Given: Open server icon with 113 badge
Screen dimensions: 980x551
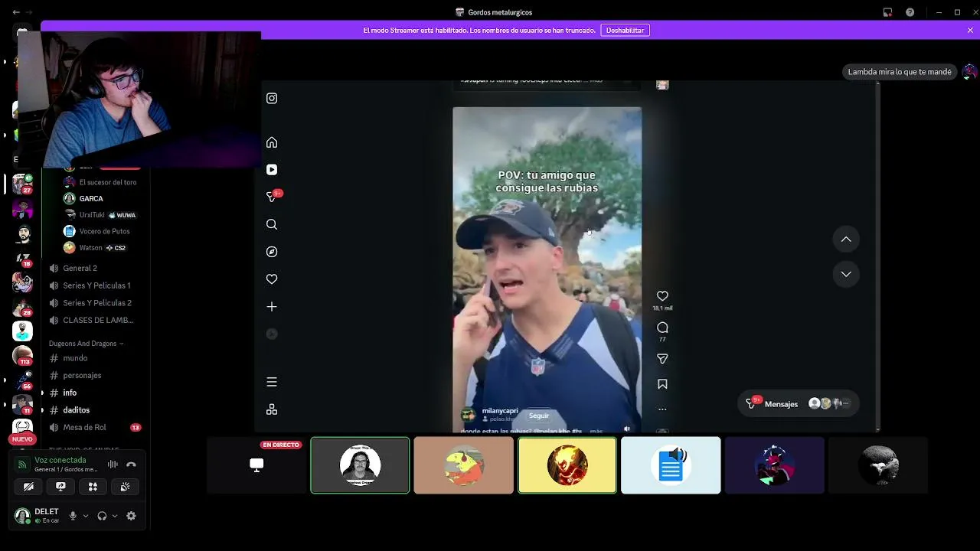Looking at the screenshot, I should [23, 356].
